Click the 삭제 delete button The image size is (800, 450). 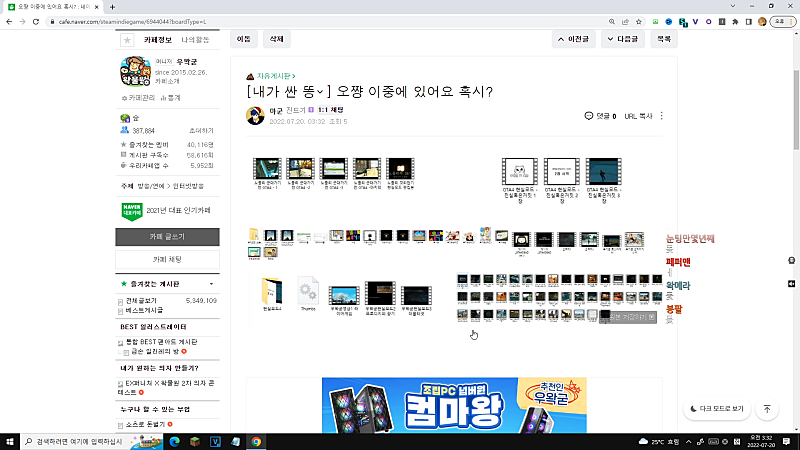(x=277, y=39)
